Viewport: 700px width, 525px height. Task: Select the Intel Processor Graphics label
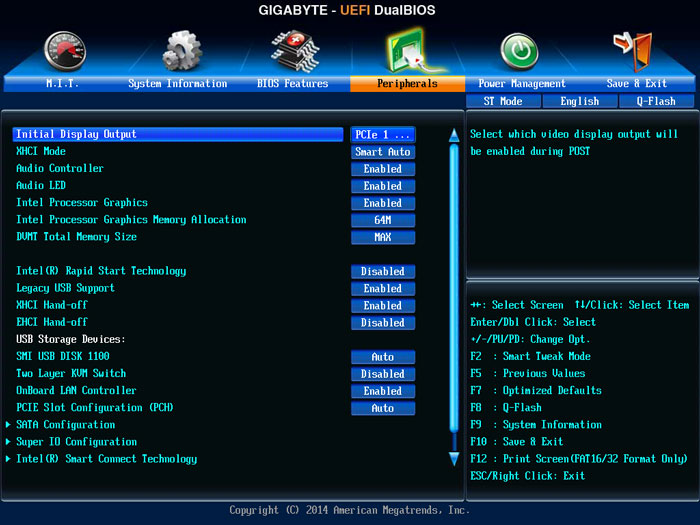[82, 203]
